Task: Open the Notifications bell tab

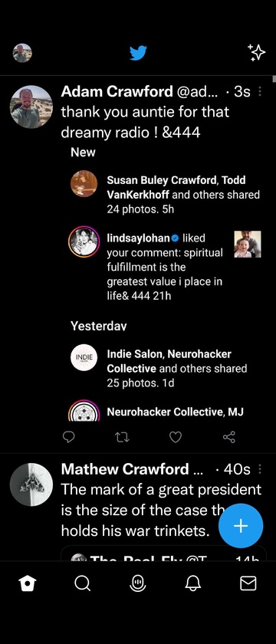Action: [192, 583]
